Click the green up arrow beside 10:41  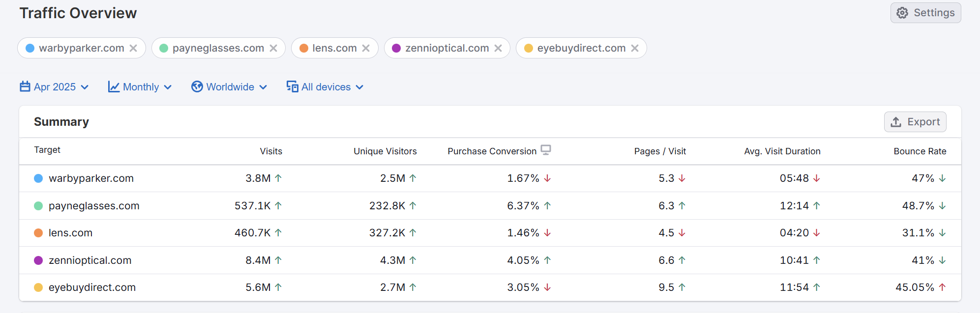coord(816,260)
